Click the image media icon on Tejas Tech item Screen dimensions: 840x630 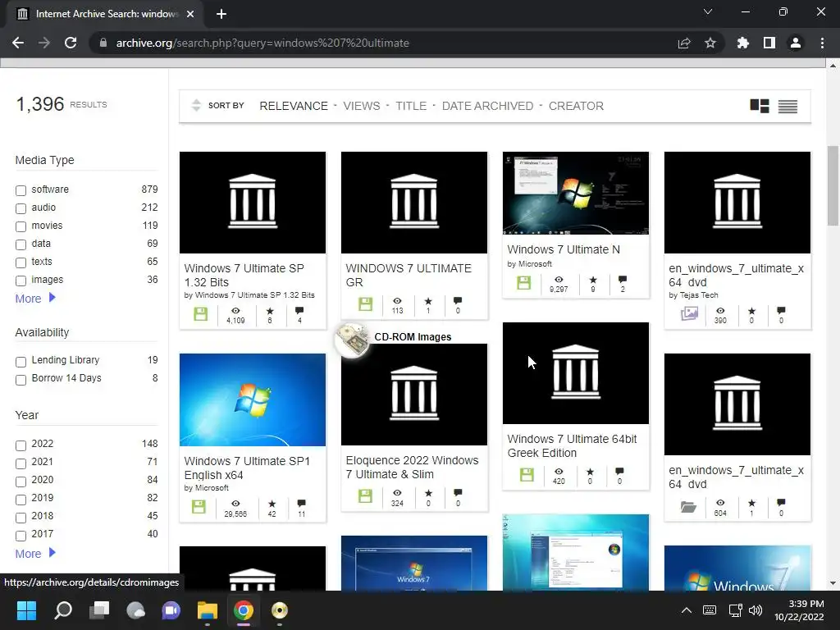[689, 313]
